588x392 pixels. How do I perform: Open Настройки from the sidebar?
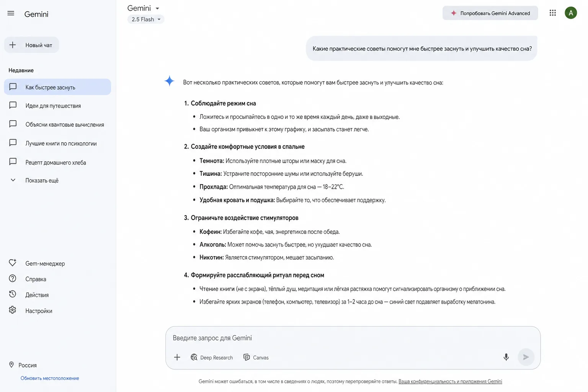(x=39, y=311)
